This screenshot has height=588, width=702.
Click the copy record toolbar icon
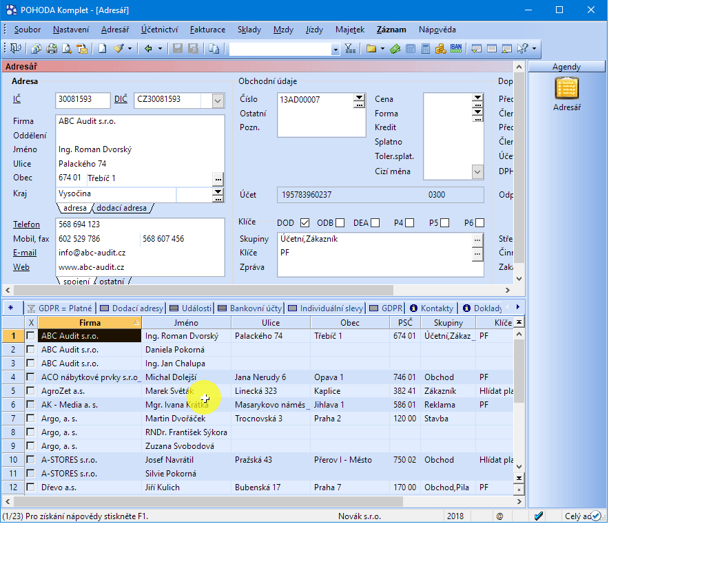(x=214, y=48)
